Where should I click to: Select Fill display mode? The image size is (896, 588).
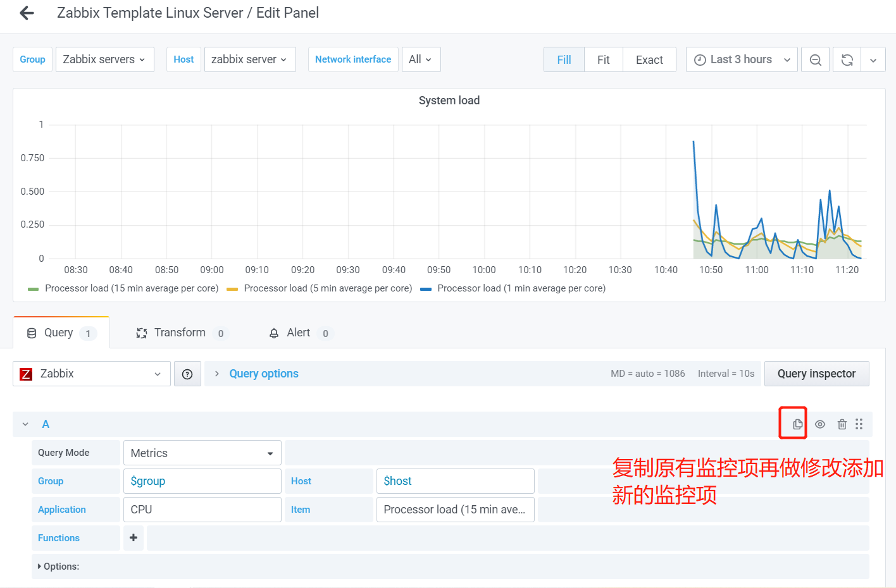564,59
